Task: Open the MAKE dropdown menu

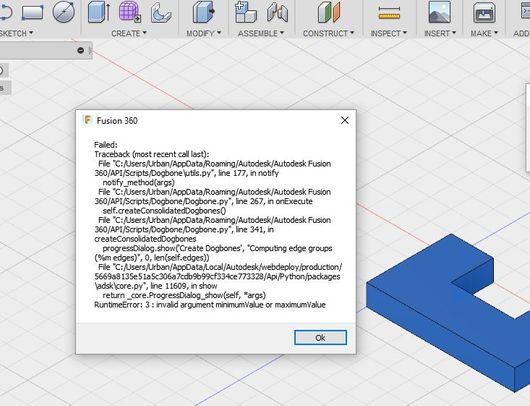Action: pos(484,33)
